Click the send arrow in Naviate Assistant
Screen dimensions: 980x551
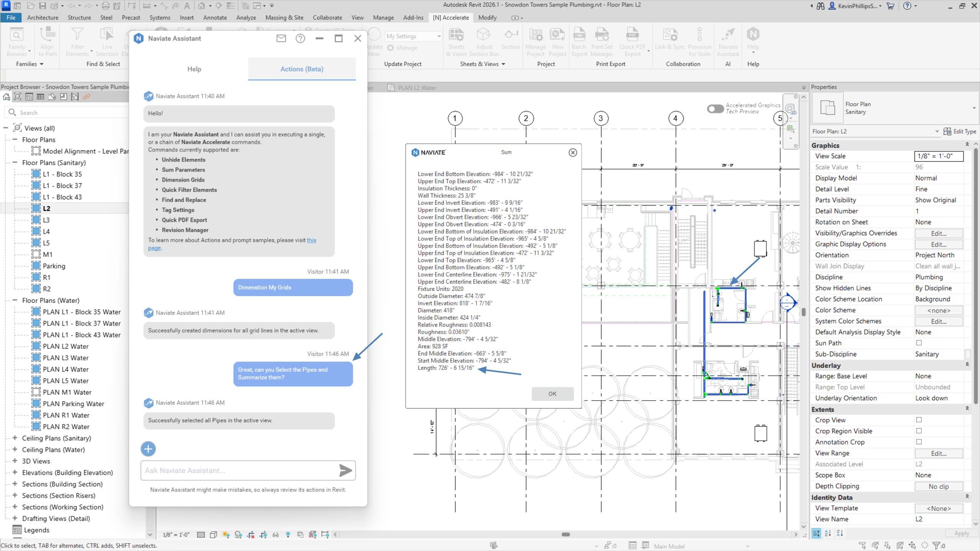[x=345, y=470]
